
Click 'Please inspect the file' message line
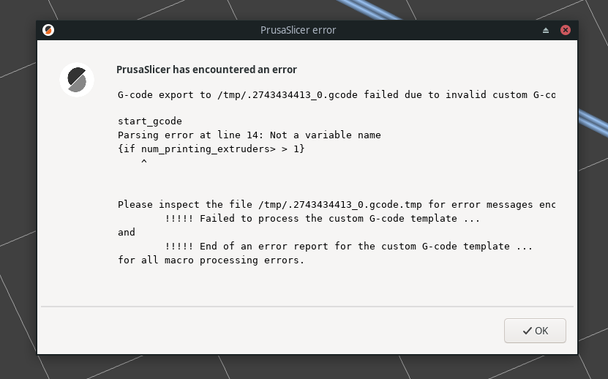337,204
